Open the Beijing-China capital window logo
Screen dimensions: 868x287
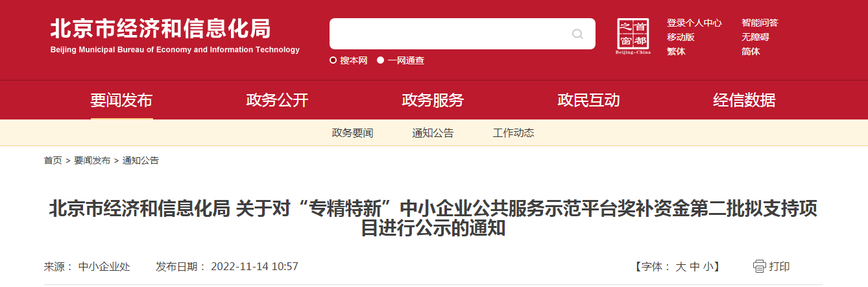pyautogui.click(x=633, y=36)
